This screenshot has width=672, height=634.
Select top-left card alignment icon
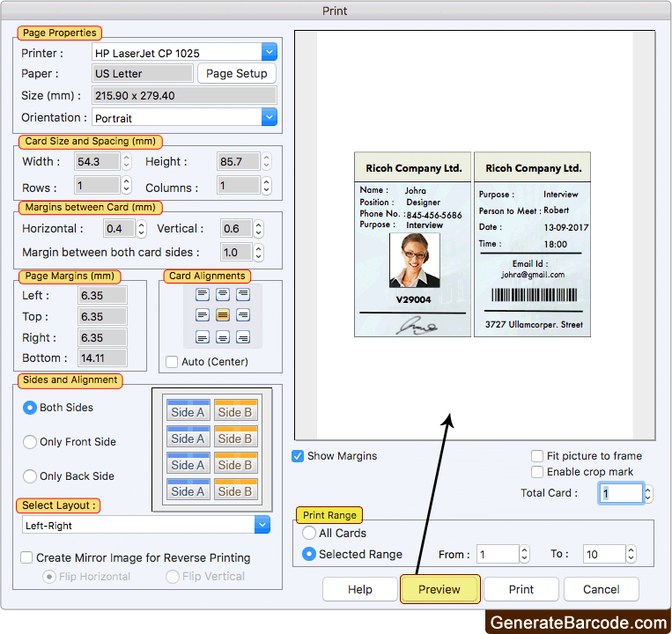coord(203,294)
